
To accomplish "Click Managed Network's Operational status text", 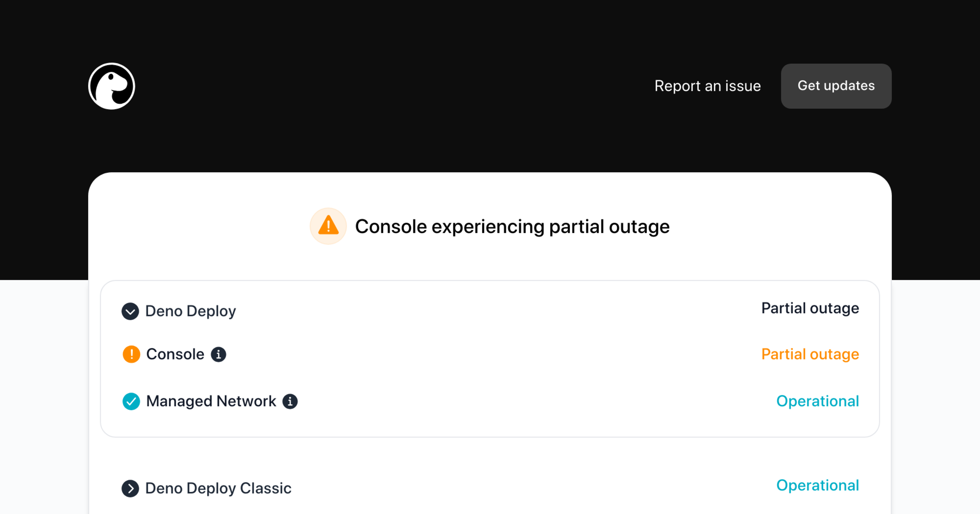I will click(x=817, y=401).
